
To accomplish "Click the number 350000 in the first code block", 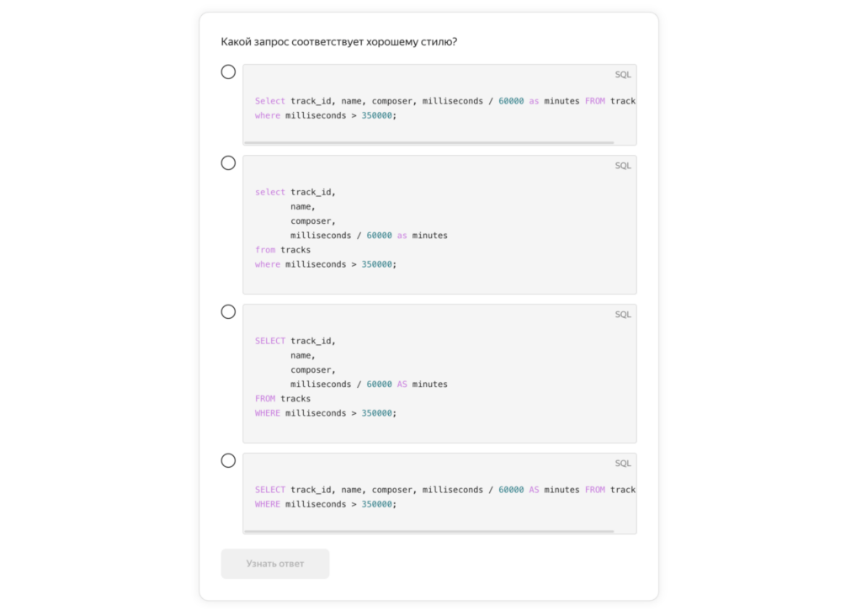I will click(377, 115).
